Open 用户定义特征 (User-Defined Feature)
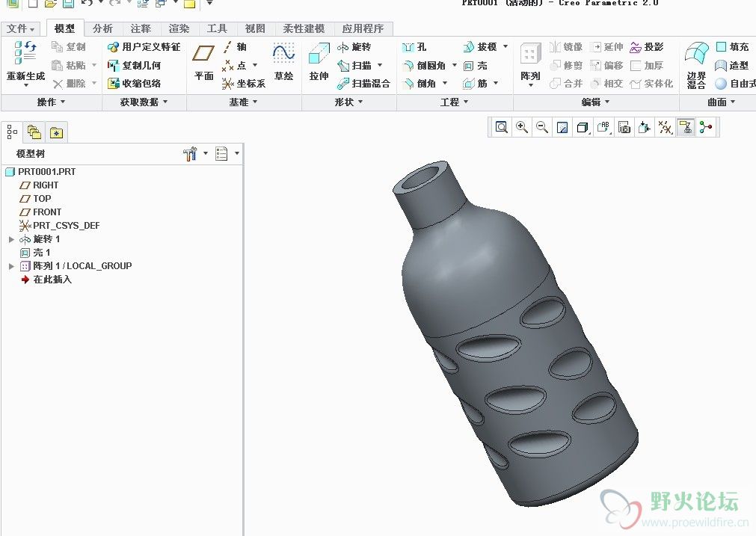Screen dimensions: 756x536 (x=144, y=47)
